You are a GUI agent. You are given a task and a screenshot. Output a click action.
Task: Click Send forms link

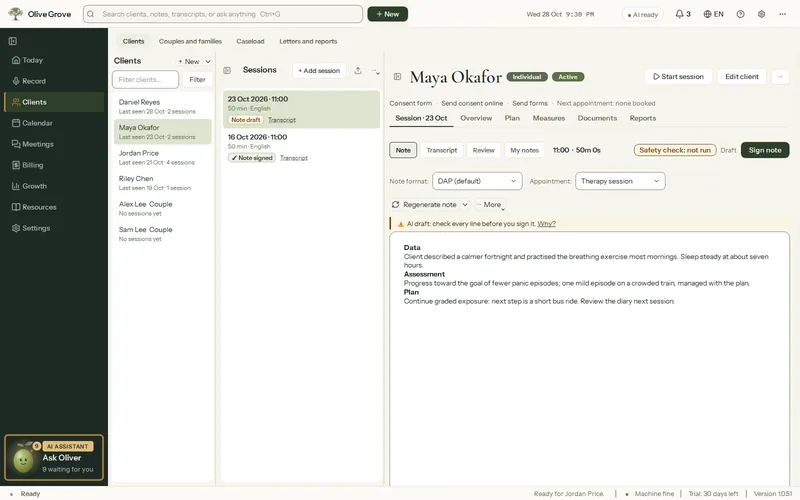tap(530, 103)
